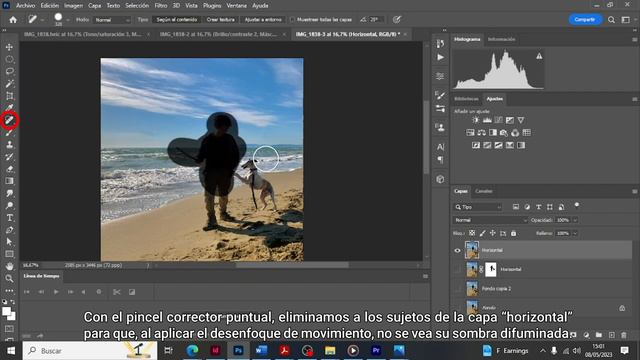
Task: Select the Lasso tool
Action: click(x=9, y=71)
